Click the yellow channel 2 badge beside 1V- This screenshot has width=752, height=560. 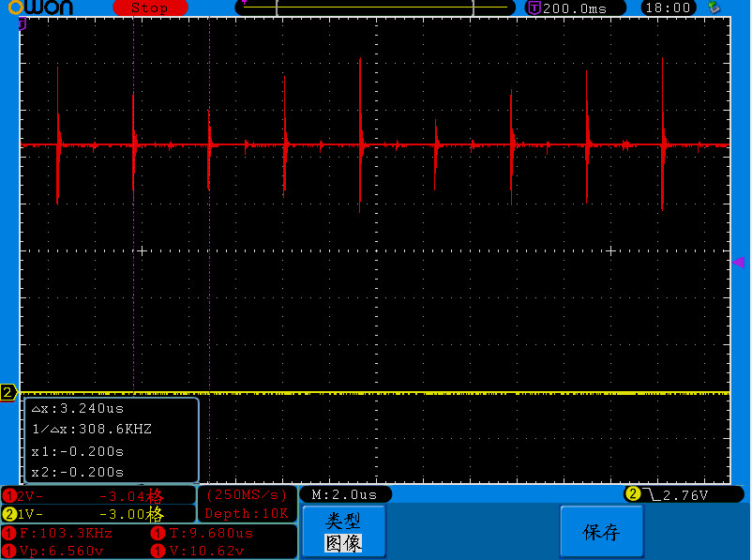(x=9, y=514)
